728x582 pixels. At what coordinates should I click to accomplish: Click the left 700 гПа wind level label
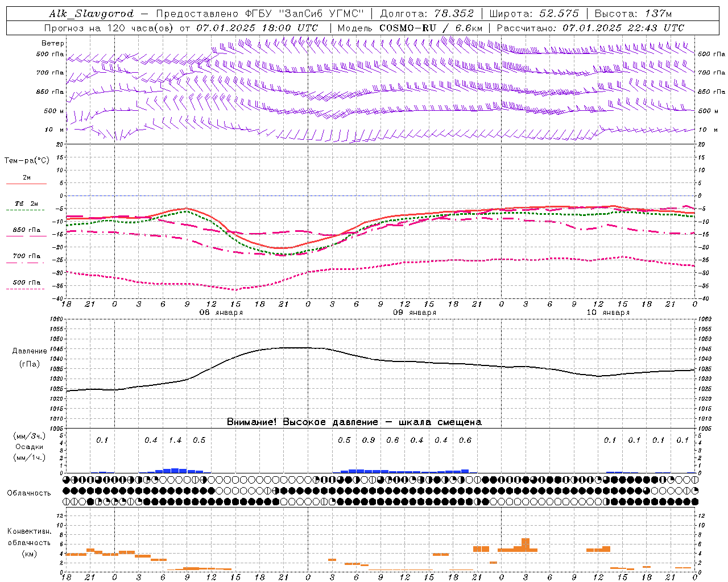click(50, 73)
